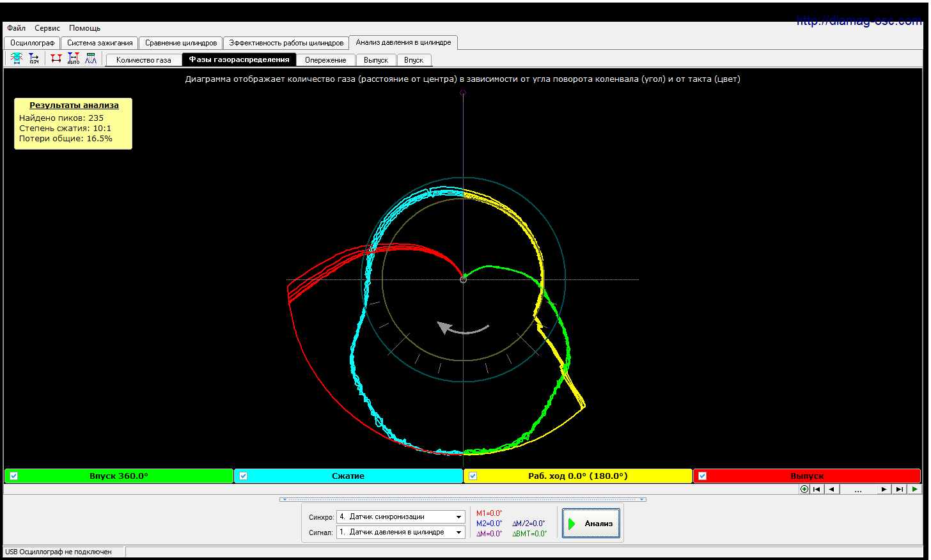Click the green Впуск 360.0° bar
Image resolution: width=931 pixels, height=560 pixels.
[119, 476]
